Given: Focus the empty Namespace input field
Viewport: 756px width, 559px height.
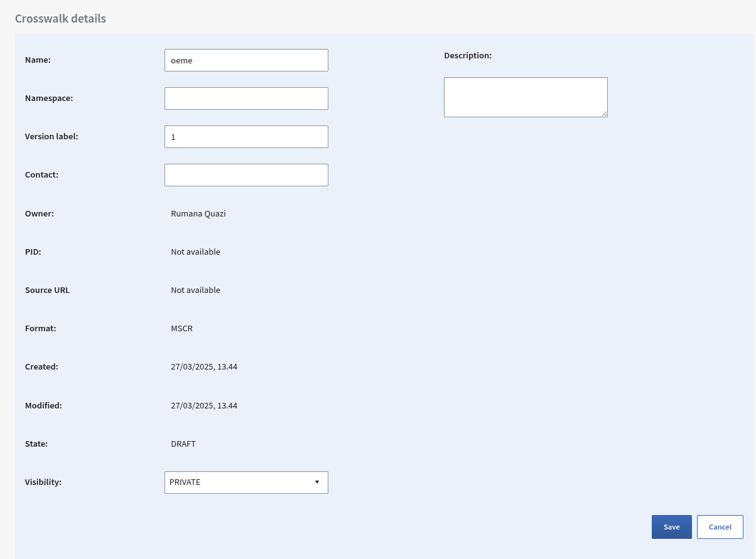Looking at the screenshot, I should pyautogui.click(x=246, y=98).
